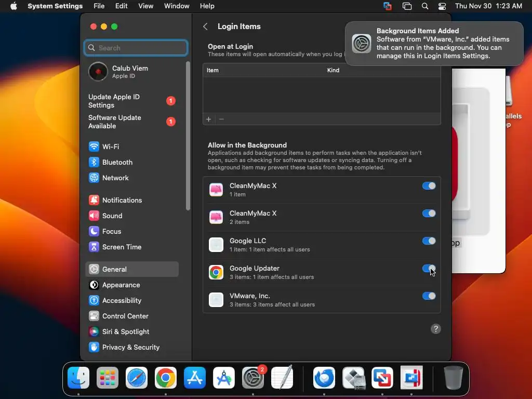This screenshot has width=532, height=399.
Task: Open Network settings in sidebar
Action: click(x=131, y=178)
